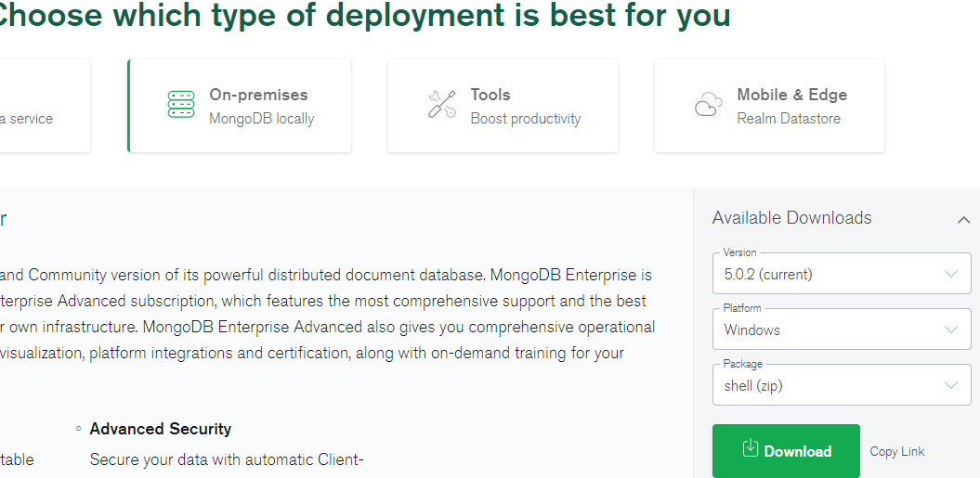The image size is (980, 478).
Task: Click the Available Downloads heading
Action: point(791,218)
